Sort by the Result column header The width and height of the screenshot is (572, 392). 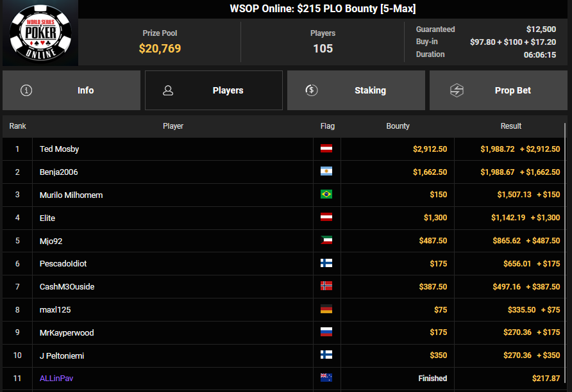[510, 126]
